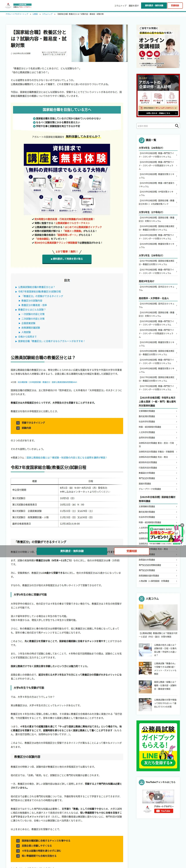The width and height of the screenshot is (186, 868).
Task: Jump to 企画提案試験 in contents
Action: (x=28, y=323)
